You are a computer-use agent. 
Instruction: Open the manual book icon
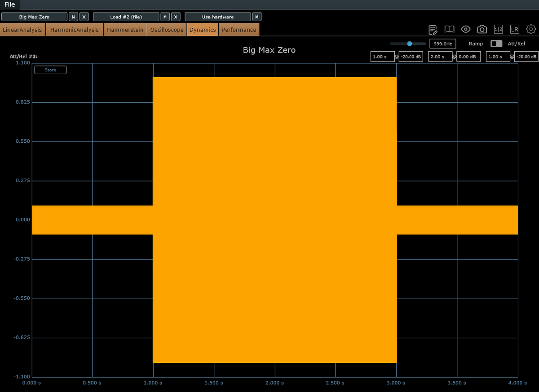coord(449,29)
